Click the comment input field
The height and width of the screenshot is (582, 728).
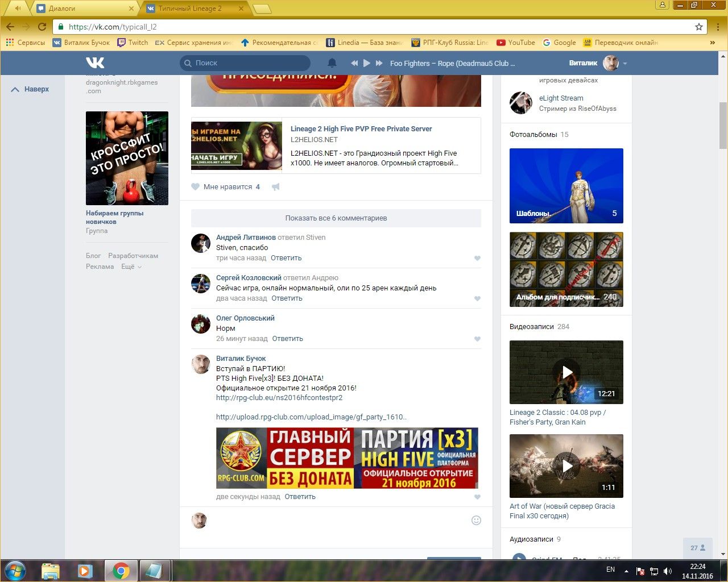point(340,520)
